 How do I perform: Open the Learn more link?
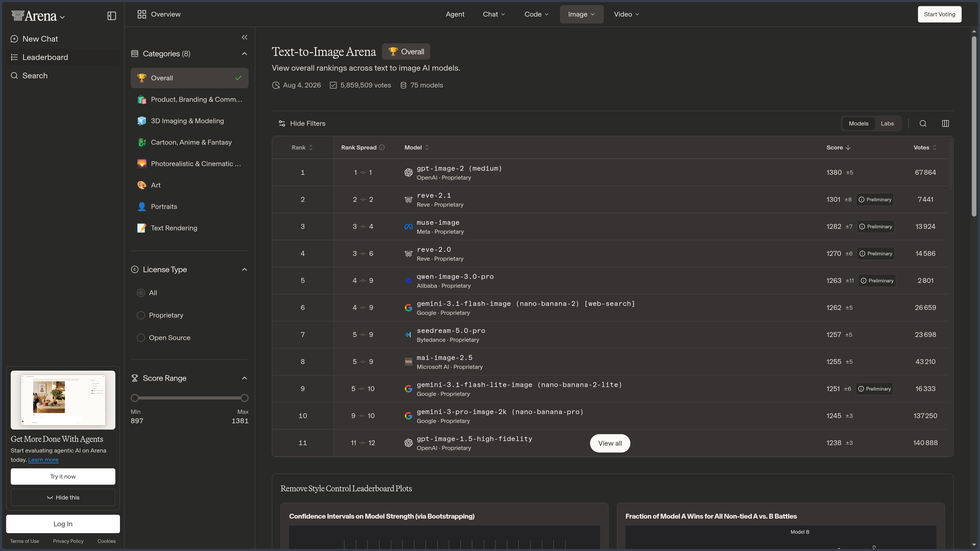point(43,460)
